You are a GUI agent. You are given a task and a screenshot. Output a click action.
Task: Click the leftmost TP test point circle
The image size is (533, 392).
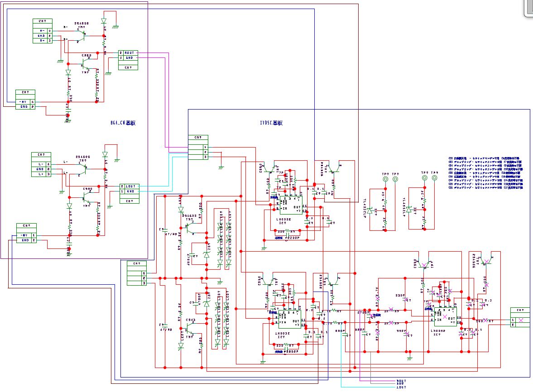click(x=385, y=179)
